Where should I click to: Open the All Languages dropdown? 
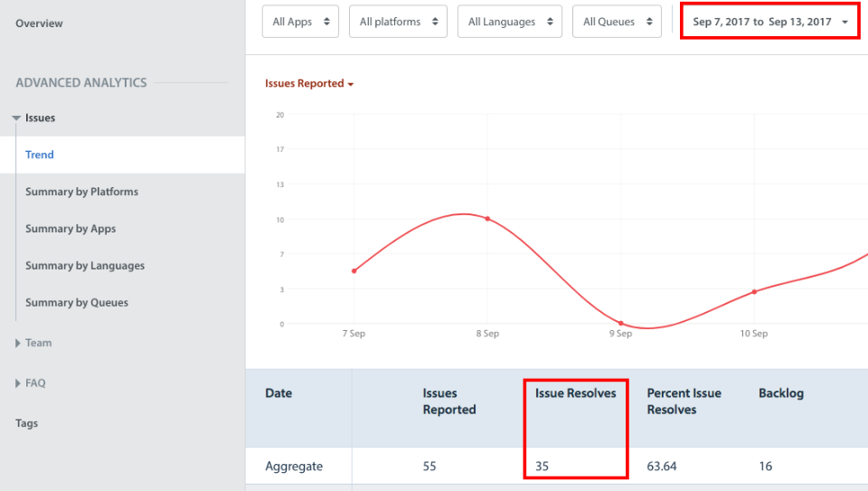coord(510,22)
